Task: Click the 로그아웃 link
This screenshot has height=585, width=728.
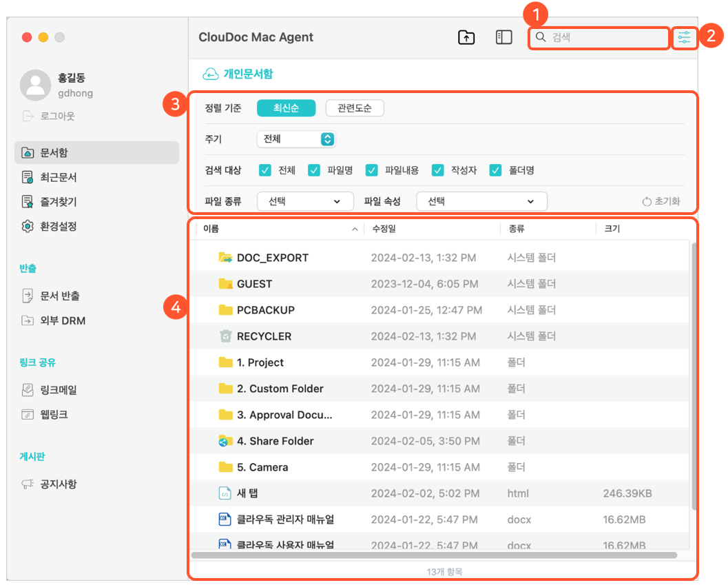Action: click(57, 116)
